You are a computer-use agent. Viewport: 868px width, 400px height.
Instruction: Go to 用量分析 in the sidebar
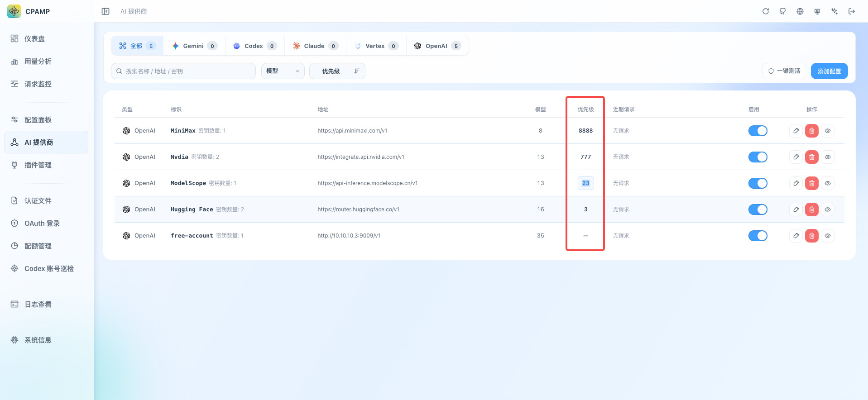[46, 61]
